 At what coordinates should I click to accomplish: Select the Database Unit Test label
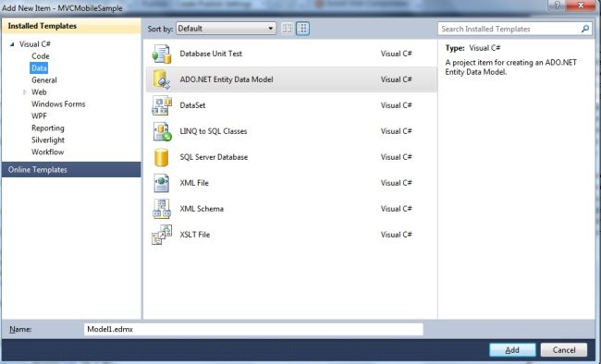[211, 54]
